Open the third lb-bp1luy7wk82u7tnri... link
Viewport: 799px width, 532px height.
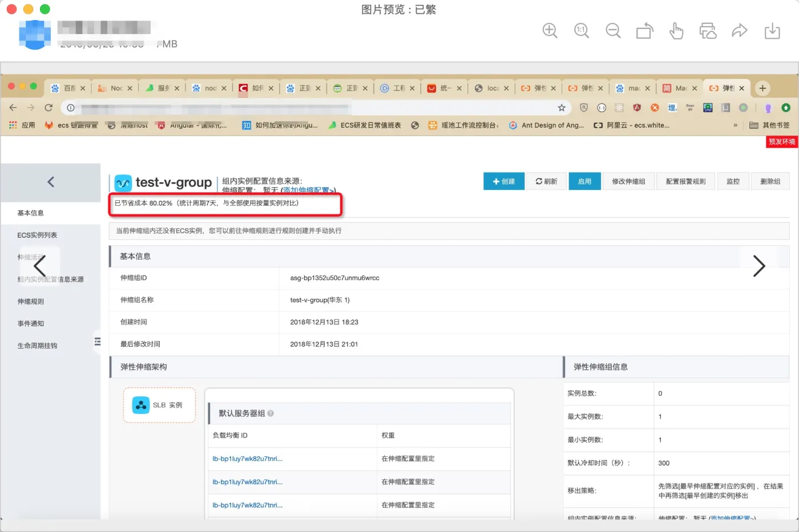(x=248, y=505)
